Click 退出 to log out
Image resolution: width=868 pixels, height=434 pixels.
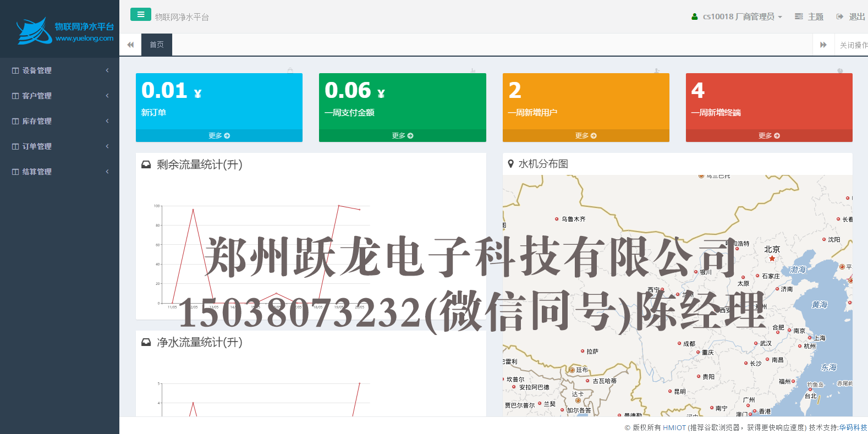[851, 17]
